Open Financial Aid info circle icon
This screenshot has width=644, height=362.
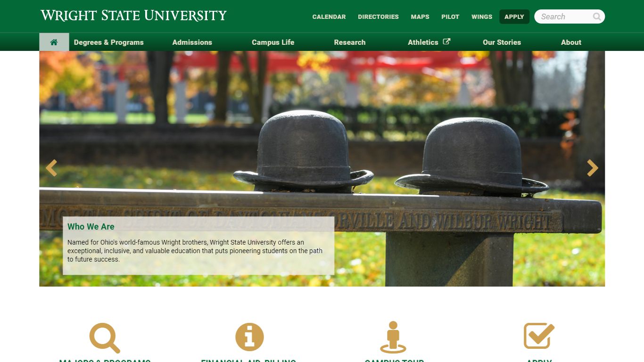249,337
